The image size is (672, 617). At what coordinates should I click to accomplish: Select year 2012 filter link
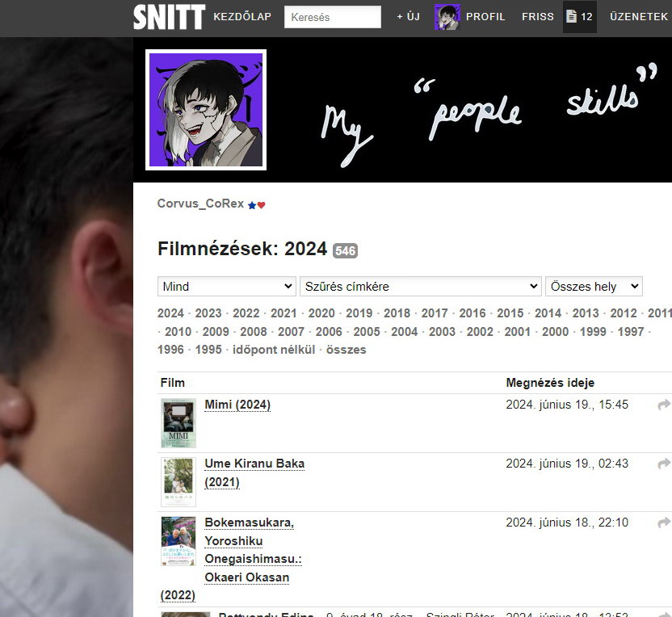(x=624, y=313)
